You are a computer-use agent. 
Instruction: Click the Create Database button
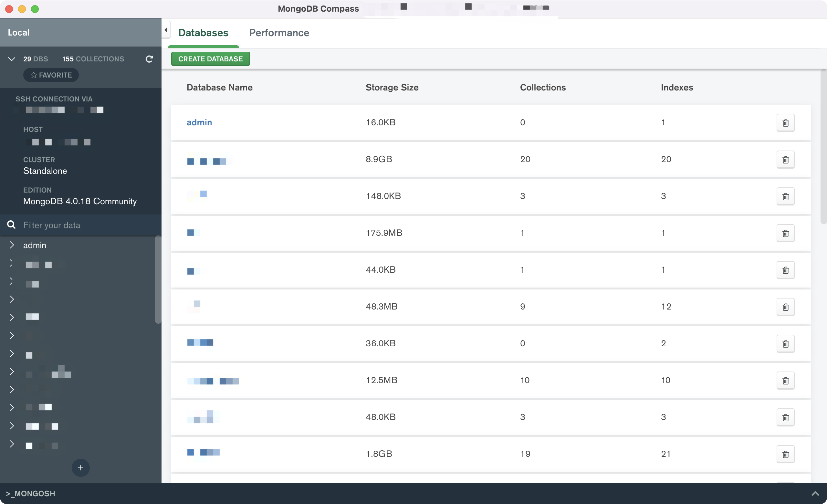tap(210, 59)
